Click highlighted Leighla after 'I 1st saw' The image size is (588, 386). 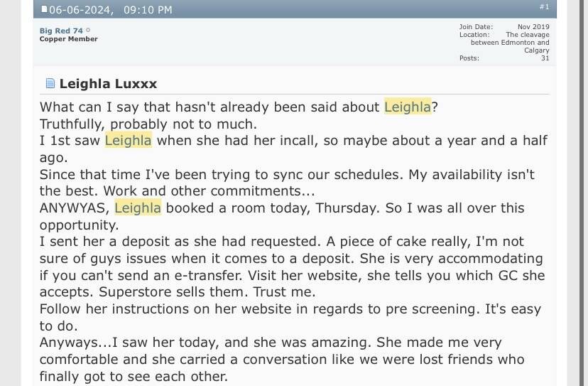click(129, 141)
